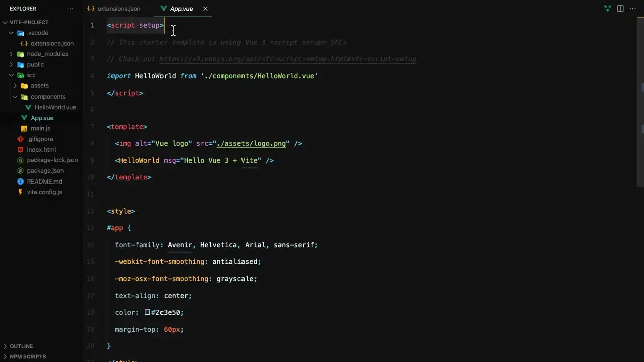
Task: Click the .vscode folder icon
Action: [x=21, y=33]
